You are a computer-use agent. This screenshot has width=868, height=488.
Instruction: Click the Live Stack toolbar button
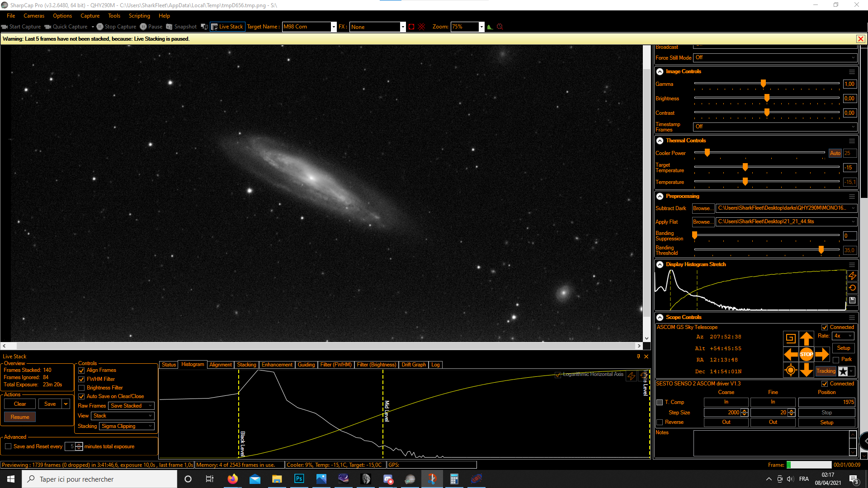pos(227,27)
